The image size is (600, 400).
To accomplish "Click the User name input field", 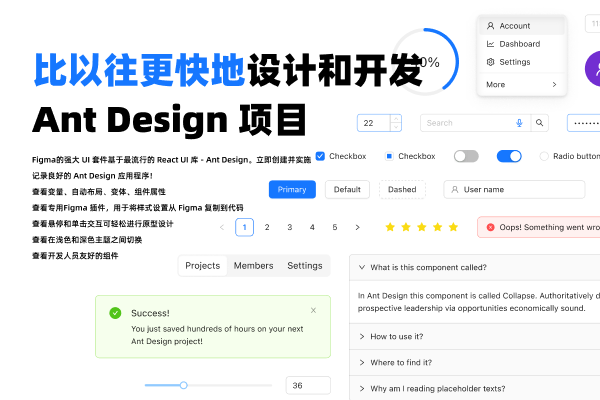I will [x=514, y=189].
